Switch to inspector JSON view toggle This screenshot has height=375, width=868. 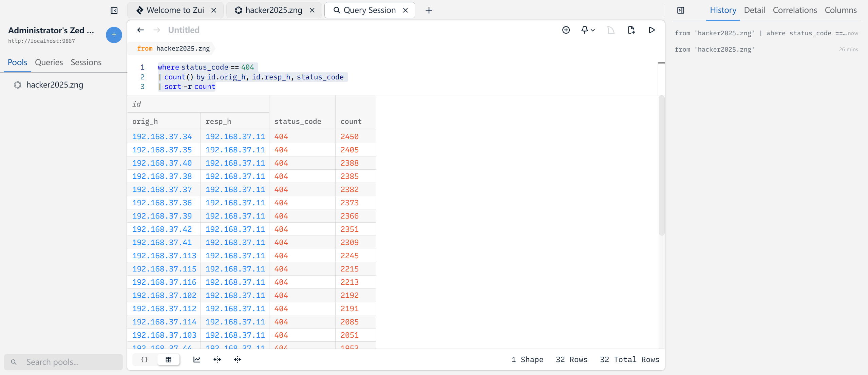coord(145,359)
